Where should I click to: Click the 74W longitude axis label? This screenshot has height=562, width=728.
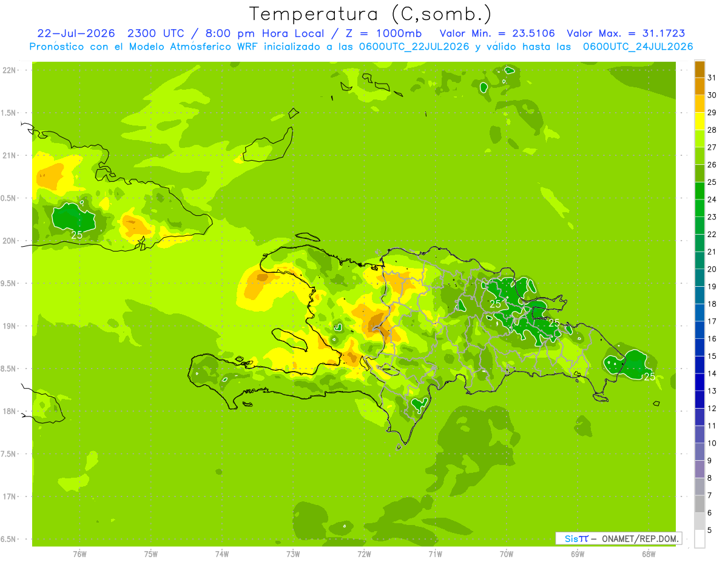(222, 554)
